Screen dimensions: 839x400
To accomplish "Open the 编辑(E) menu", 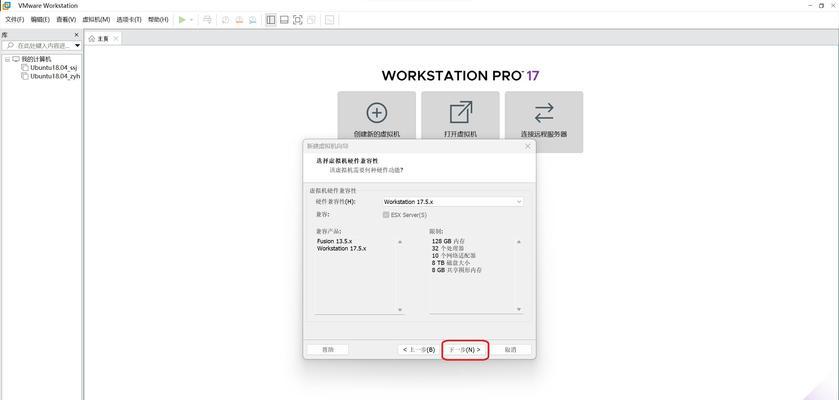I will click(40, 20).
